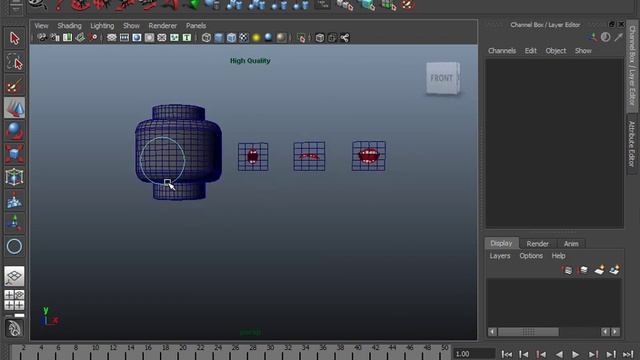This screenshot has height=360, width=640.
Task: Open the Edit menu in Channel Box
Action: [x=531, y=51]
